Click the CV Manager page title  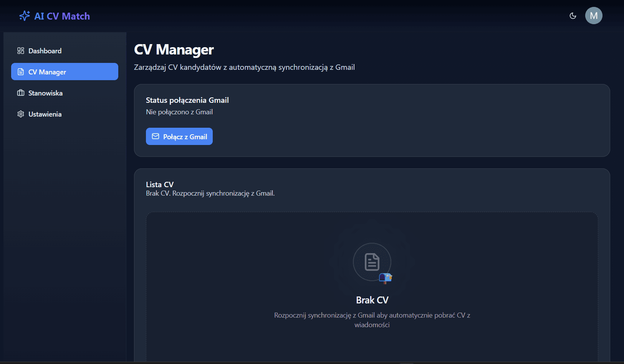tap(174, 49)
